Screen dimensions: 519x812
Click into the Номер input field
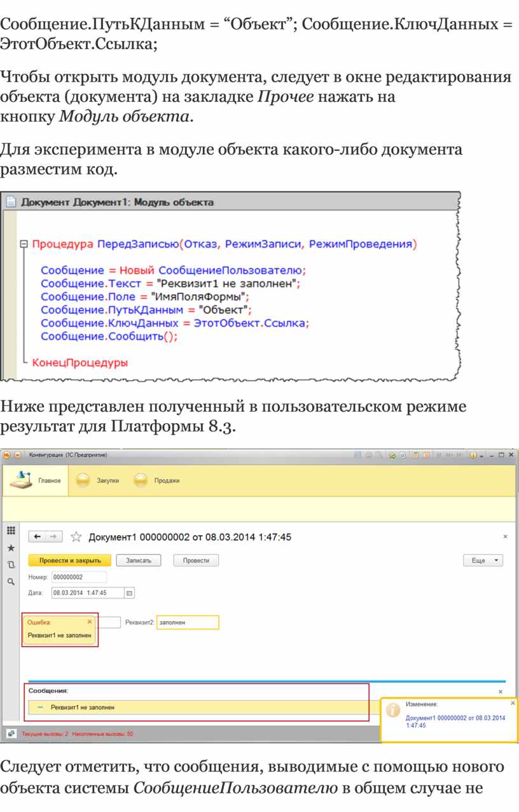click(x=78, y=577)
